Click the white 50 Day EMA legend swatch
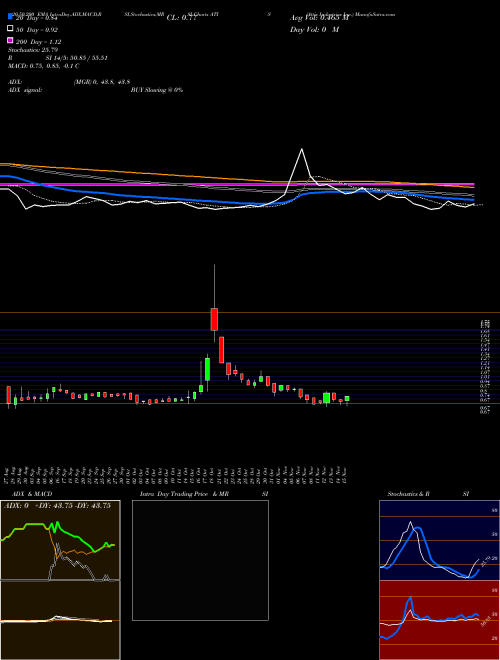This screenshot has height=660, width=500. point(10,29)
